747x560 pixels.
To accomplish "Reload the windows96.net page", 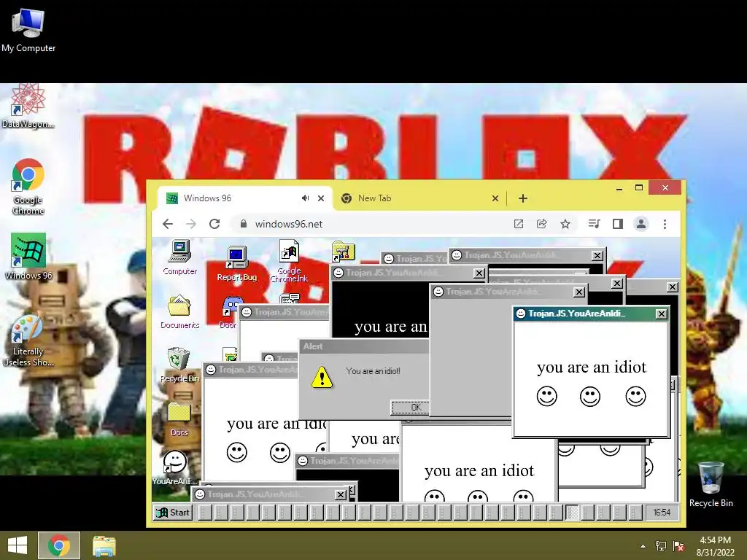I will tap(214, 224).
